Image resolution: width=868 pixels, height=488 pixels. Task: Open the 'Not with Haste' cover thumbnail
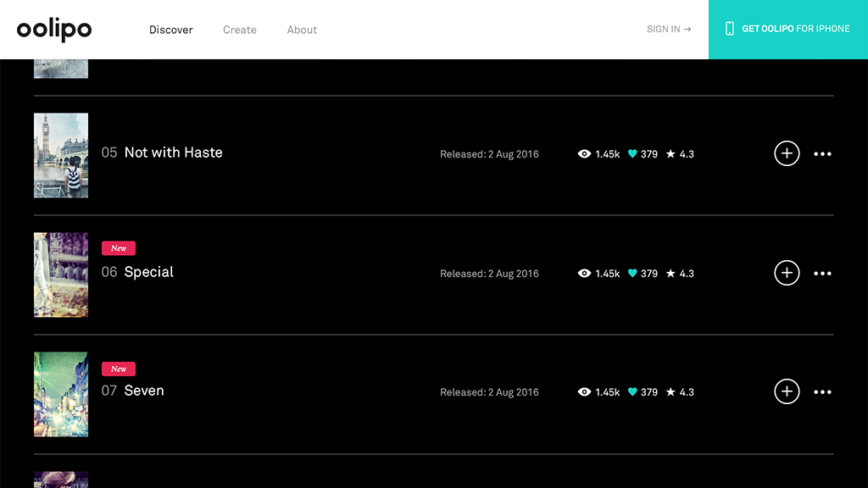[61, 155]
